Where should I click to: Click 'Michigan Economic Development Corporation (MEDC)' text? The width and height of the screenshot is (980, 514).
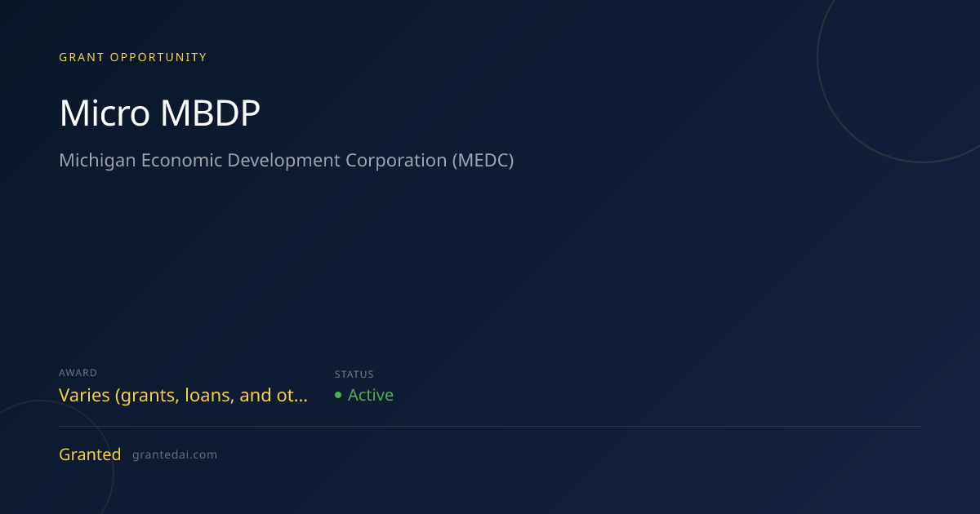pyautogui.click(x=287, y=161)
